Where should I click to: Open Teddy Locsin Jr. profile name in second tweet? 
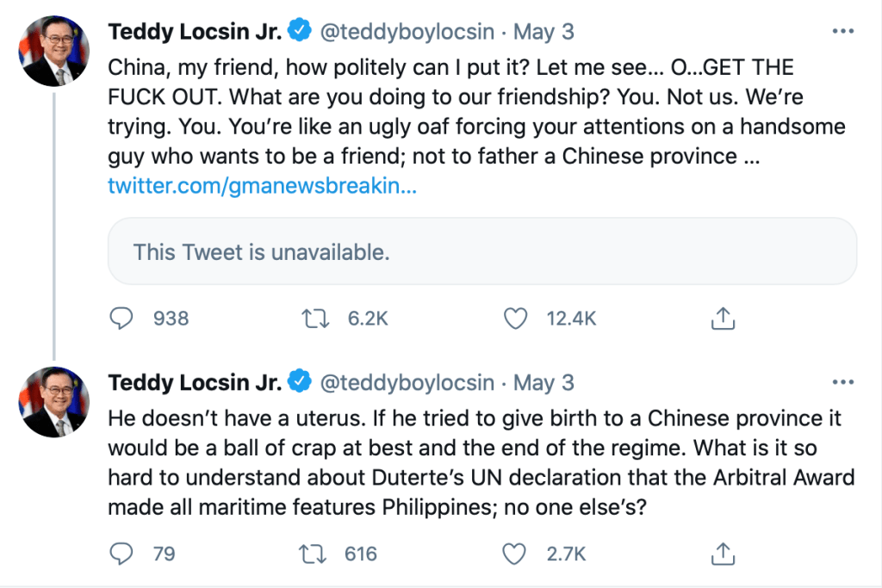click(196, 381)
